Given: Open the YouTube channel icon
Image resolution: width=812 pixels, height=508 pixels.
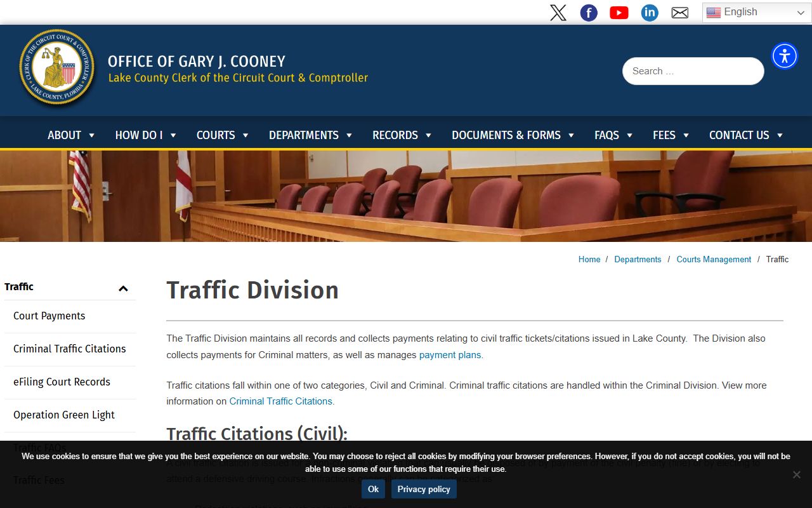Looking at the screenshot, I should click(x=619, y=13).
